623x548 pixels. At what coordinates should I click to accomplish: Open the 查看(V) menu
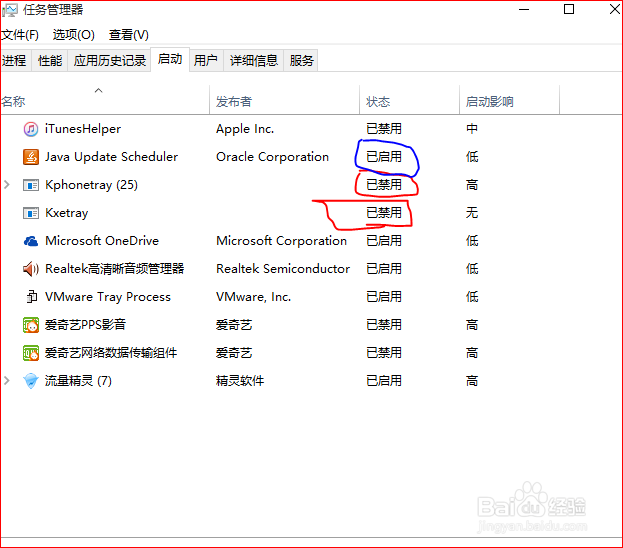pyautogui.click(x=129, y=35)
